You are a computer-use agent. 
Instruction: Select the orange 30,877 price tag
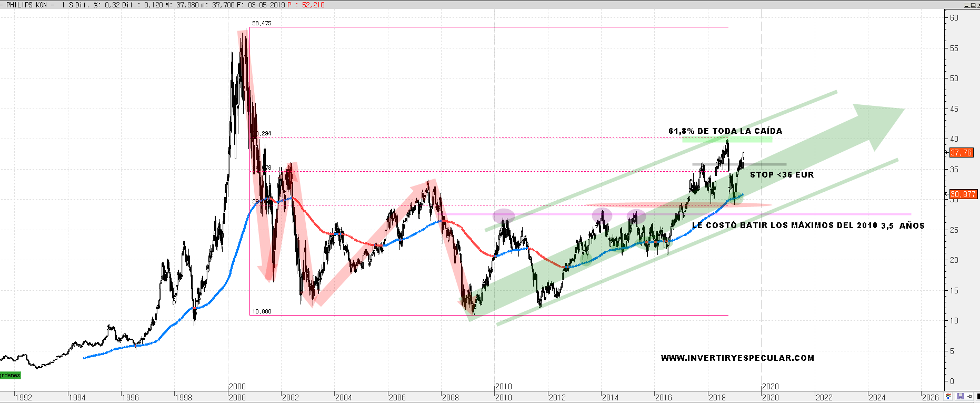click(963, 194)
